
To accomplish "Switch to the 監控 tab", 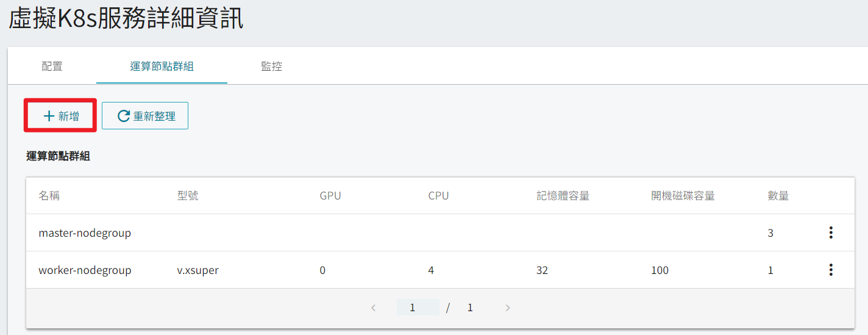I will (271, 66).
